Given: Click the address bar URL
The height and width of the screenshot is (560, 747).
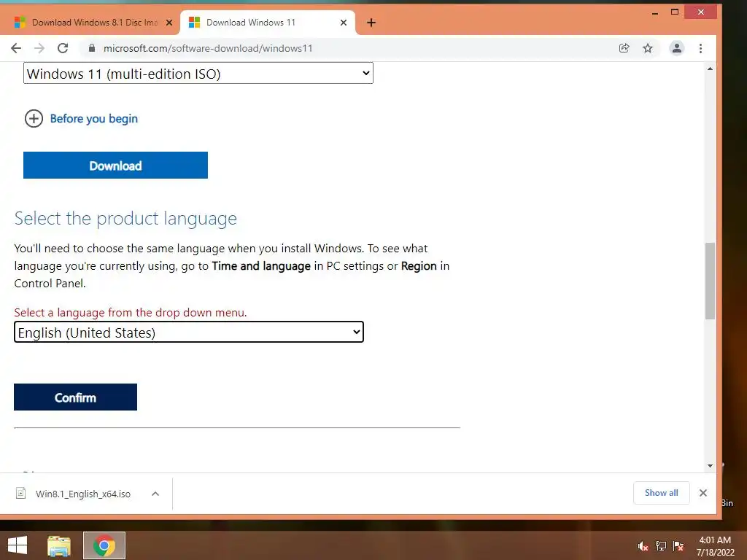Looking at the screenshot, I should point(208,48).
